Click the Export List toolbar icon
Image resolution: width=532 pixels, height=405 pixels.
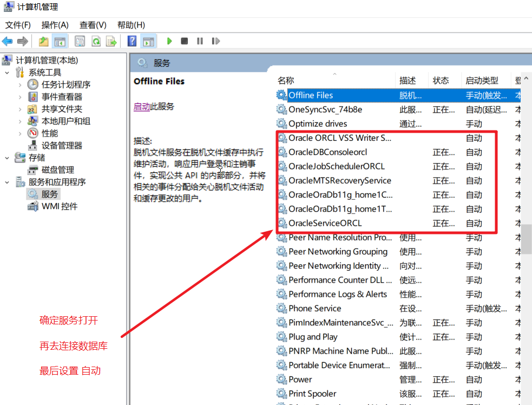(111, 41)
